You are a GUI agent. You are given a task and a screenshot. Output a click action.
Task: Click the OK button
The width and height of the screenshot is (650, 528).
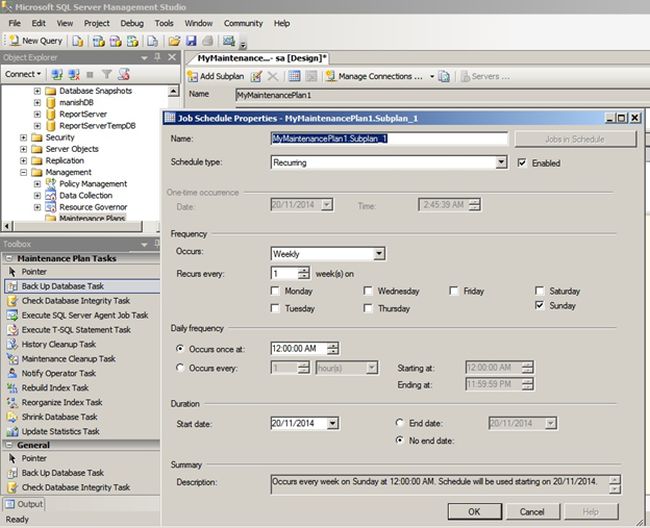(474, 511)
